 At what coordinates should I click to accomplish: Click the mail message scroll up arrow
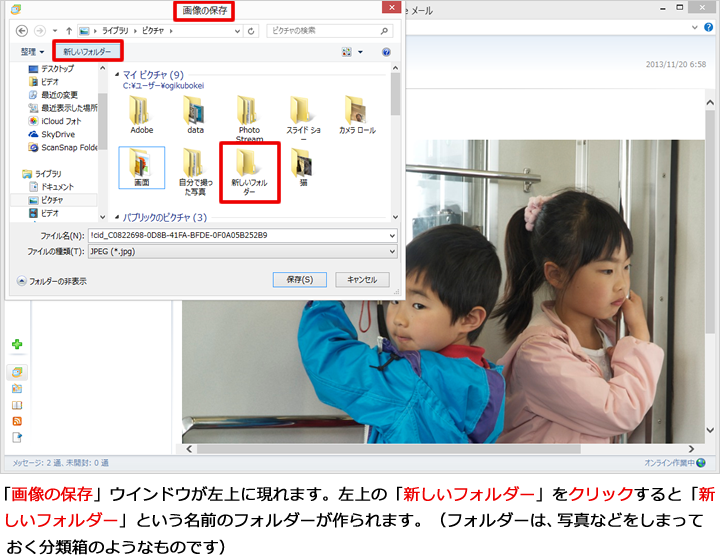pyautogui.click(x=710, y=103)
